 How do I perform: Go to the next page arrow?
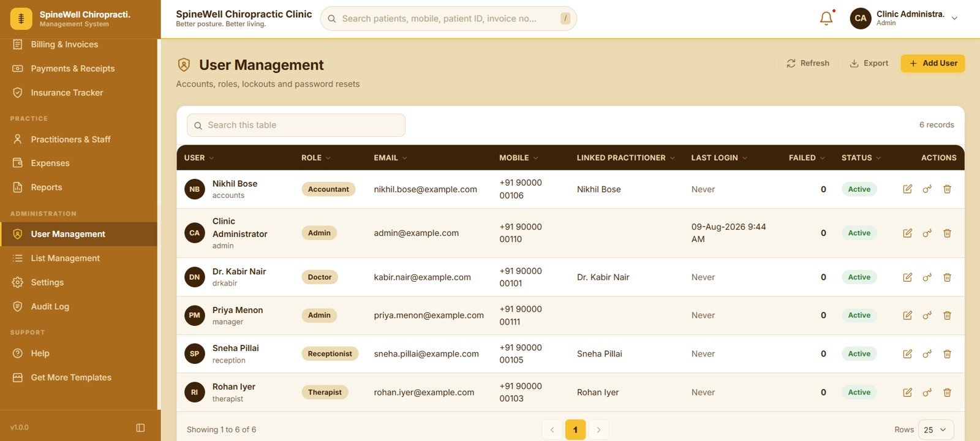pyautogui.click(x=598, y=430)
